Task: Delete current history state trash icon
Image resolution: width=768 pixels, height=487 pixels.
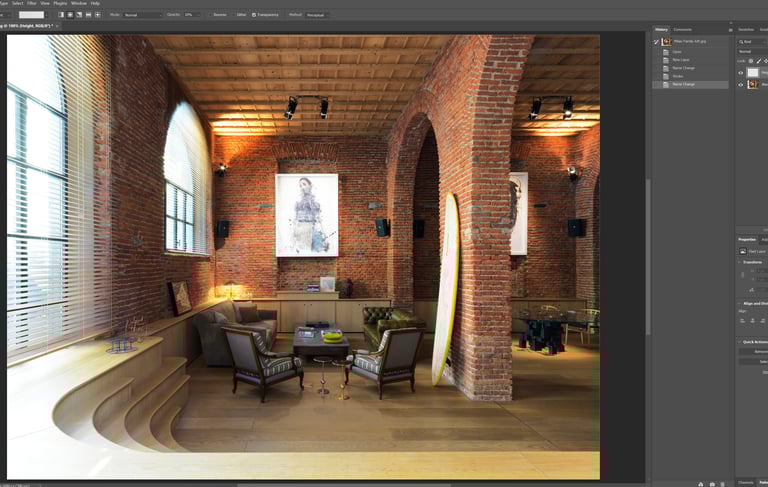Action: (722, 484)
